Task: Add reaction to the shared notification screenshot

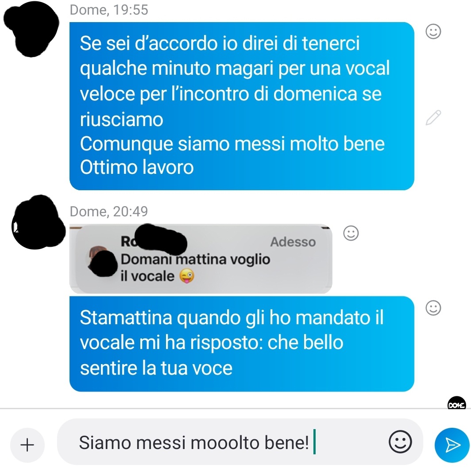Action: click(351, 233)
